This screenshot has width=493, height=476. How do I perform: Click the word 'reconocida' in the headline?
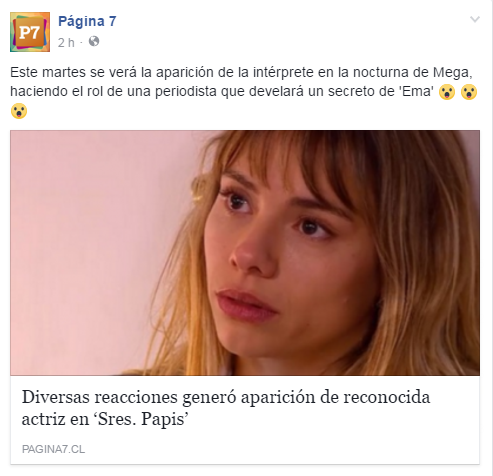pyautogui.click(x=387, y=397)
